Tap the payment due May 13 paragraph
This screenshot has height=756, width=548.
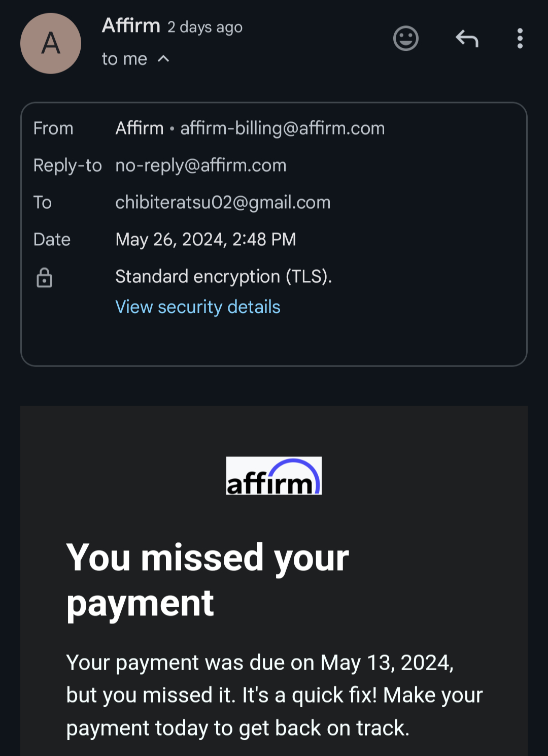coord(274,695)
